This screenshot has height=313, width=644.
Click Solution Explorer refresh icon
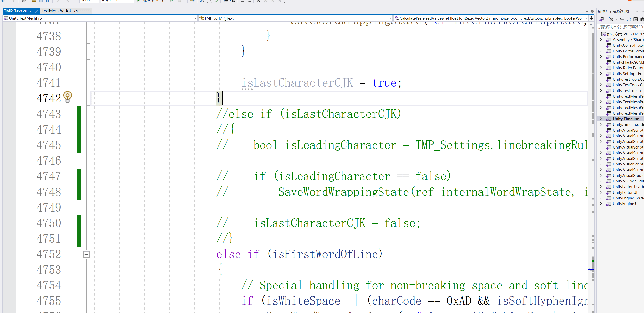pyautogui.click(x=629, y=19)
